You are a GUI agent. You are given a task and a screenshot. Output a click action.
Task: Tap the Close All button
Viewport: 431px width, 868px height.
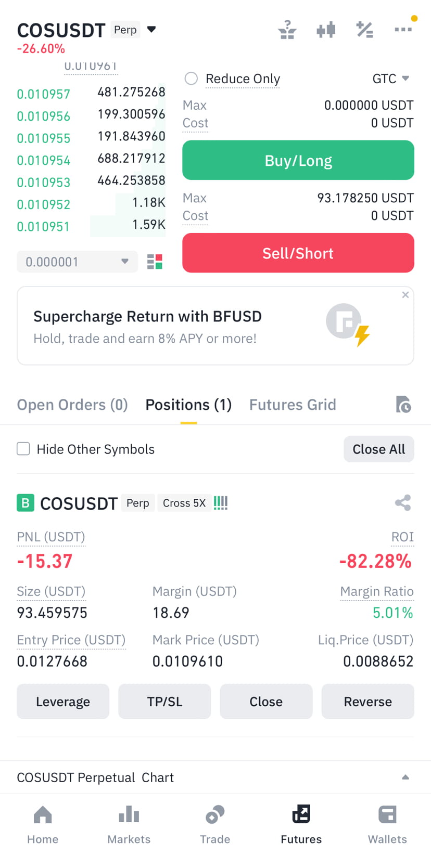[379, 449]
